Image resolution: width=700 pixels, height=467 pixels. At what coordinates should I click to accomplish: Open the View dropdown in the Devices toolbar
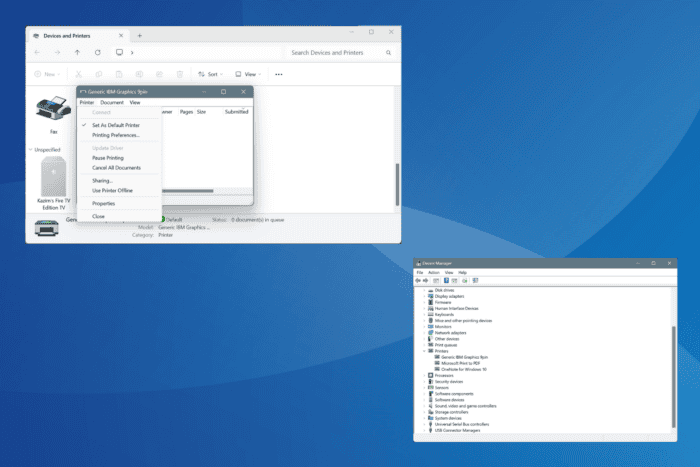point(248,74)
